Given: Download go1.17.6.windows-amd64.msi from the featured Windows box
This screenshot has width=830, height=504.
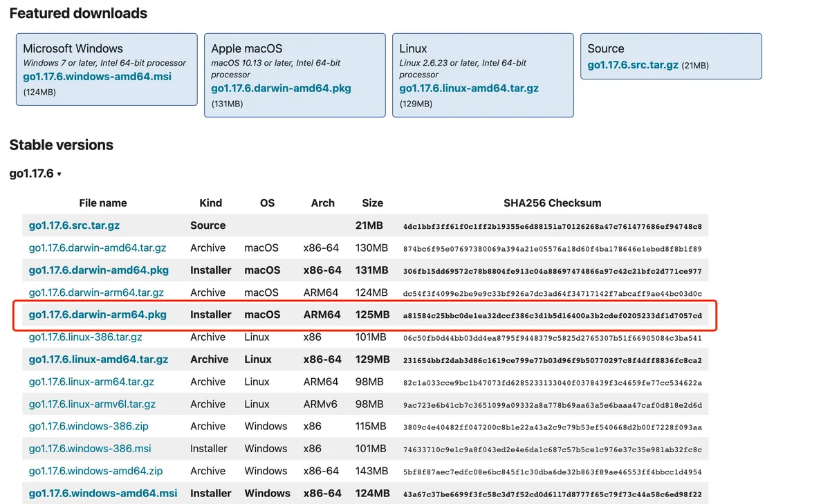Looking at the screenshot, I should 97,77.
